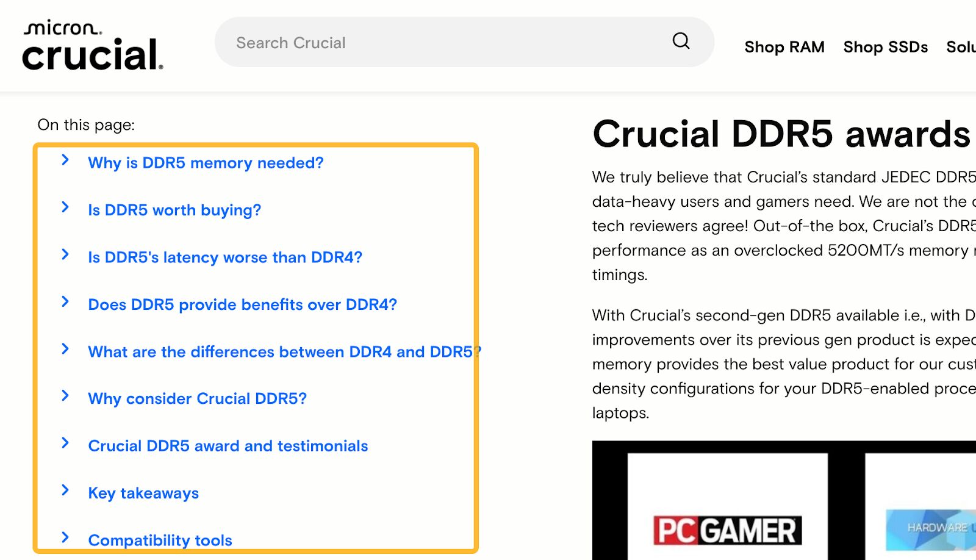Image resolution: width=976 pixels, height=560 pixels.
Task: Click chevron beside Why is DDR5 memory needed
Action: point(65,160)
